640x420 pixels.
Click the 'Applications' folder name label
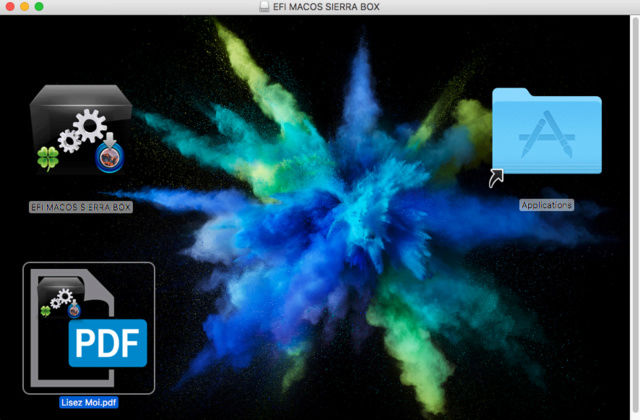(547, 205)
